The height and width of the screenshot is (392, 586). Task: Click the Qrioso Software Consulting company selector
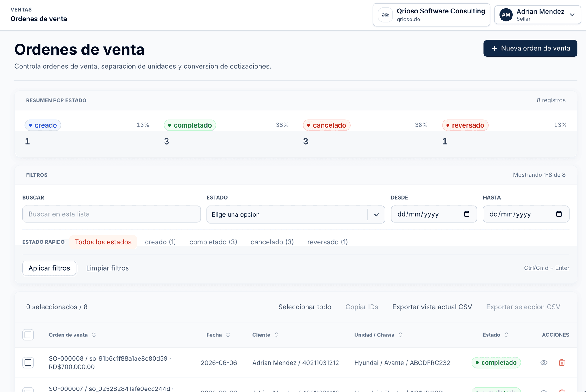[431, 15]
